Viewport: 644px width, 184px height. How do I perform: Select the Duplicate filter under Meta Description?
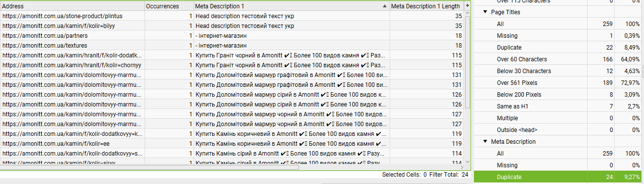(559, 177)
